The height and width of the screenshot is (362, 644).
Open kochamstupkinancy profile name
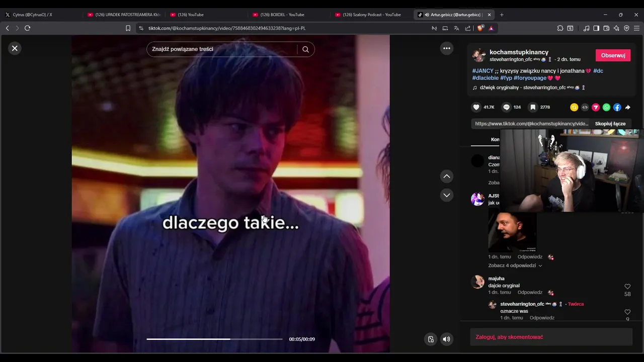[x=519, y=52]
